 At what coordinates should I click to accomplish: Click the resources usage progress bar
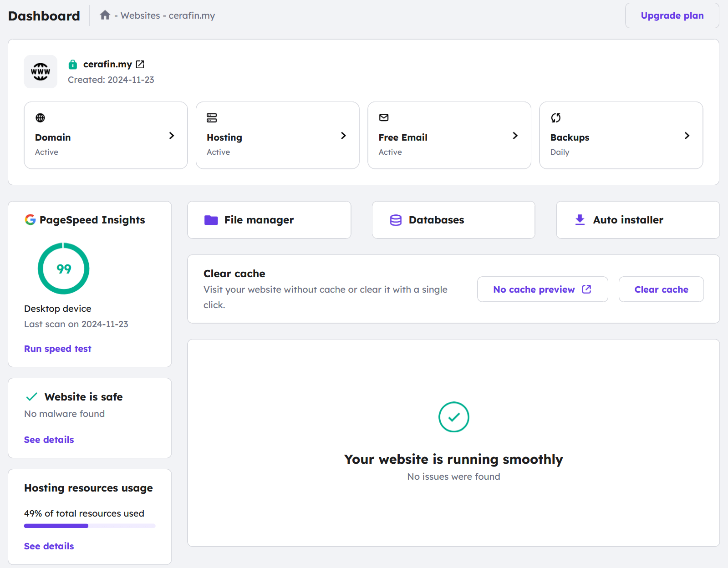point(90,526)
